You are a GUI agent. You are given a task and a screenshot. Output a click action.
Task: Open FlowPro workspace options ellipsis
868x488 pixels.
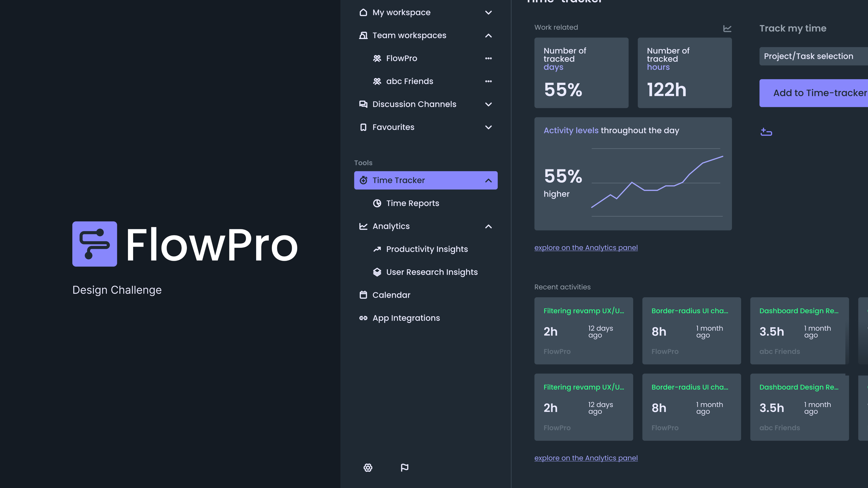click(x=488, y=58)
